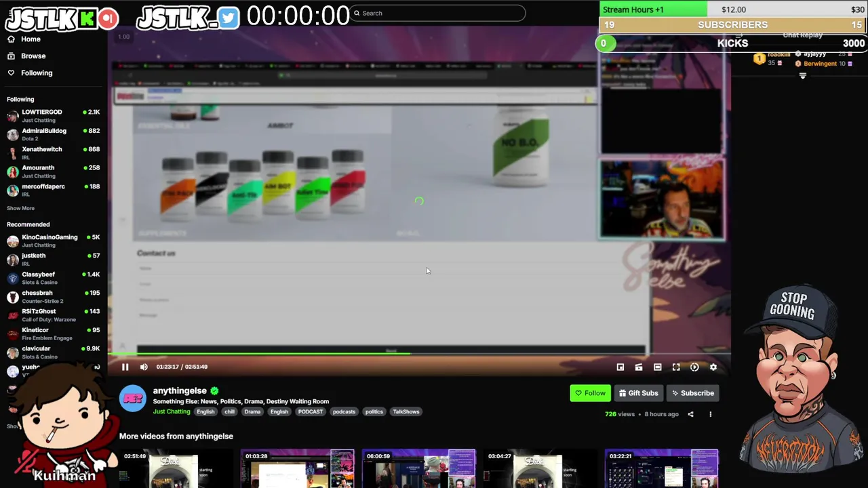Screen dimensions: 868x488
Task: Click the LOWTIERGOD avatar in sidebar
Action: tap(12, 116)
